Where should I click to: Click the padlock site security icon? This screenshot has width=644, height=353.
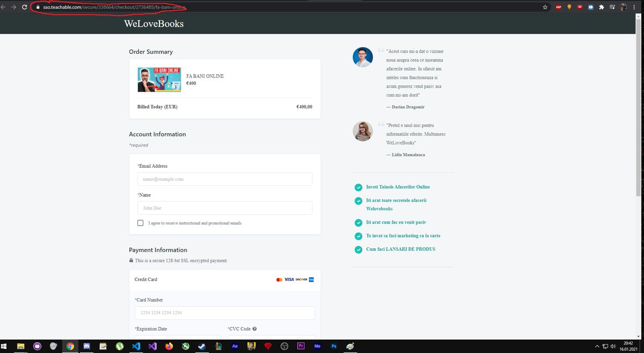tap(38, 7)
